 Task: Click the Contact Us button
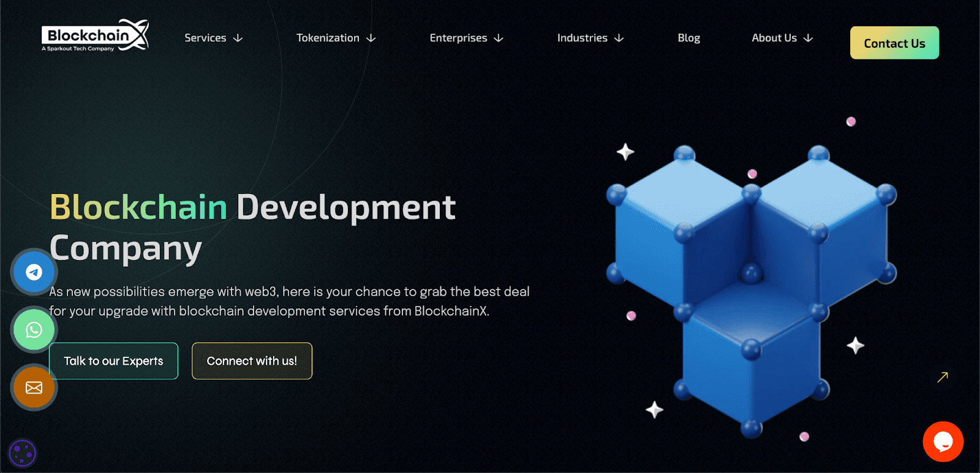[x=894, y=43]
